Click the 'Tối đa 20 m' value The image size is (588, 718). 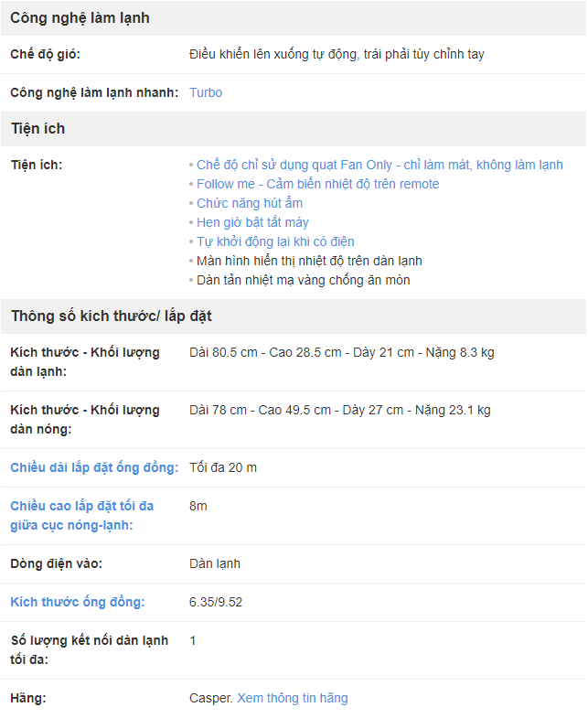(x=223, y=467)
